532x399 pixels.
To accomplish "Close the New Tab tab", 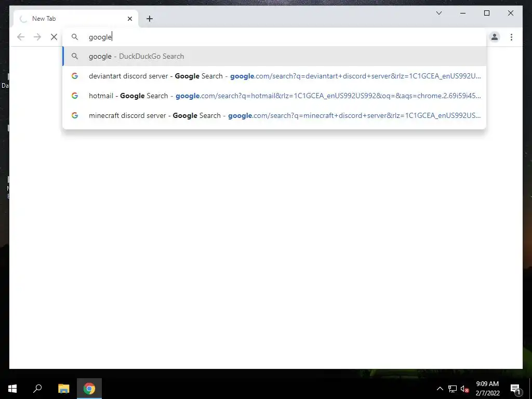I will (x=130, y=19).
